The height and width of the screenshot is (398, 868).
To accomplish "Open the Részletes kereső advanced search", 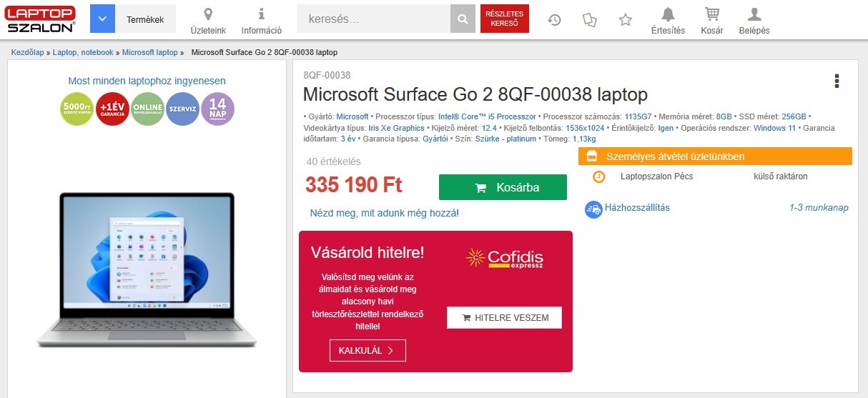I will 505,19.
